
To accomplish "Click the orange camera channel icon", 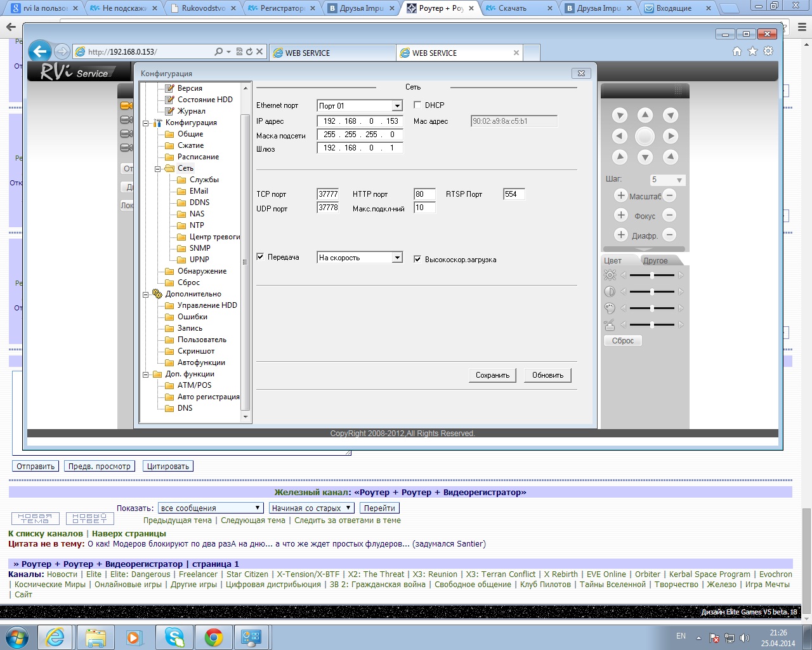I will pos(126,105).
